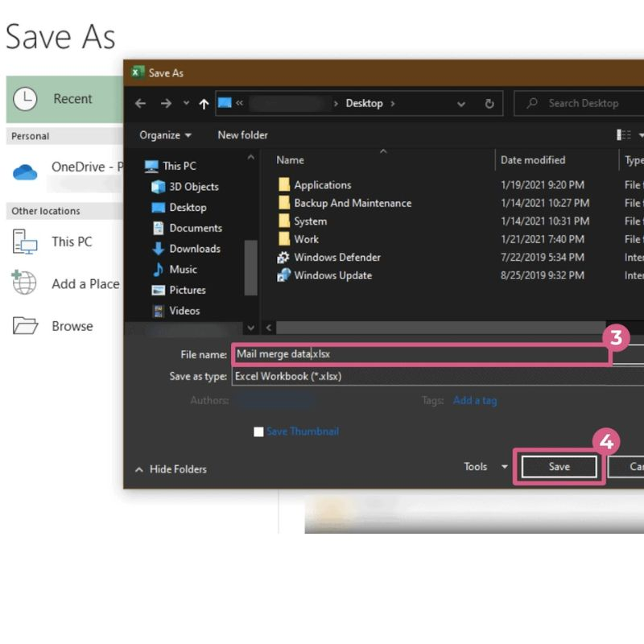Toggle the Save Thumbnail checkbox
This screenshot has width=644, height=644.
coord(258,431)
